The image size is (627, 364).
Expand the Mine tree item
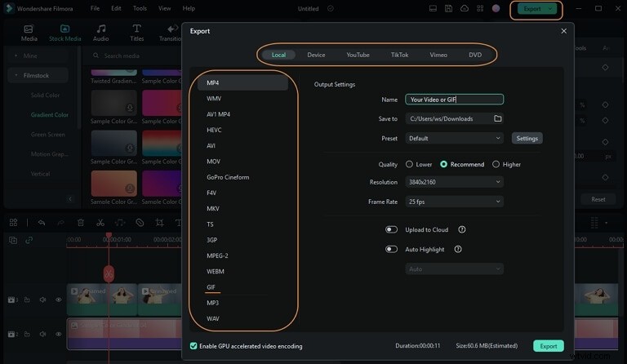[x=16, y=56]
